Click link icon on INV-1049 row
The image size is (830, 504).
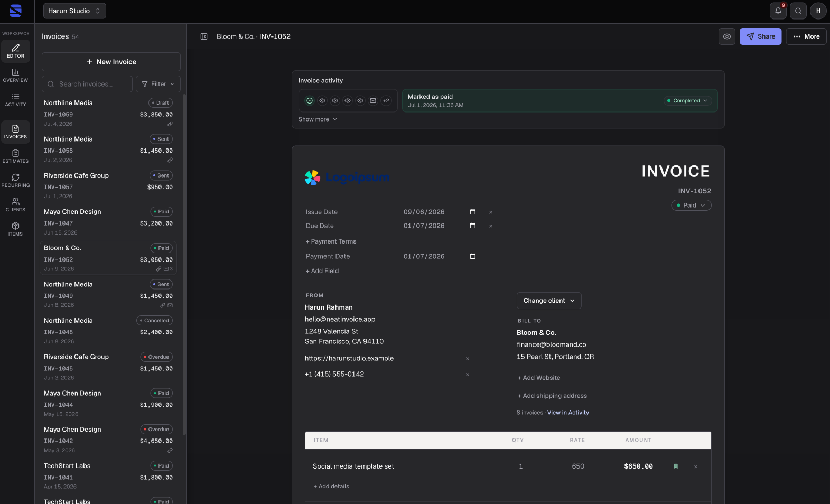point(163,305)
